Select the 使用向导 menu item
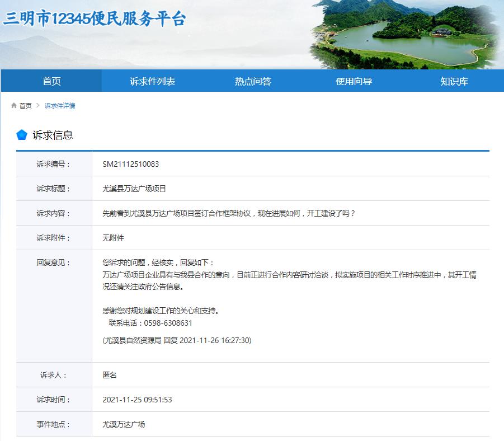Screen dimensions: 504x441 354,81
